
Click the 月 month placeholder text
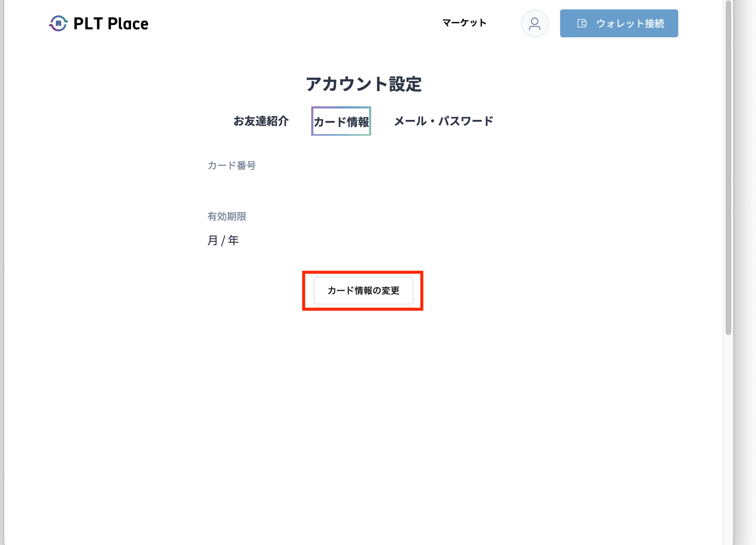tap(212, 241)
